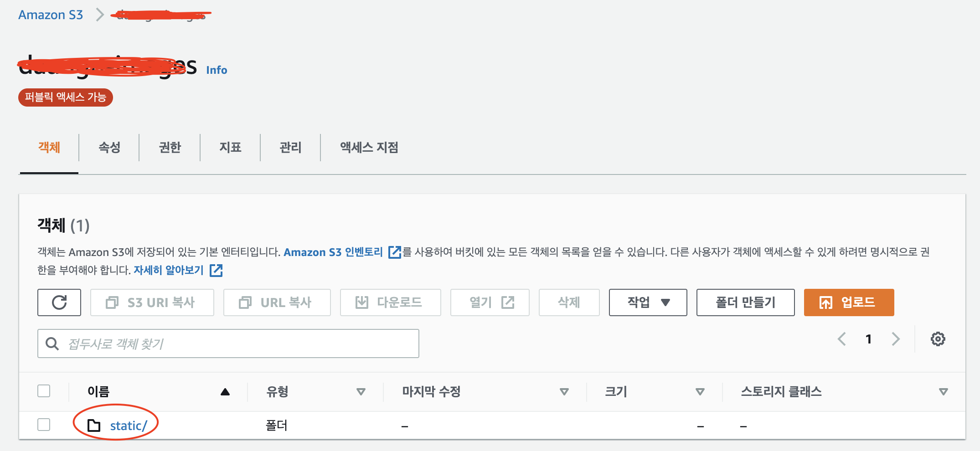
Task: Click the 다운로드 button
Action: point(391,302)
